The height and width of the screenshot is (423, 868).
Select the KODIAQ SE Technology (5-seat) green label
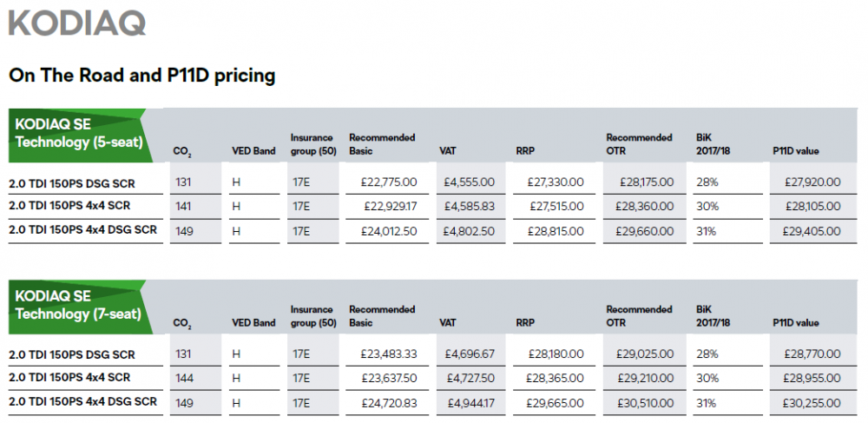[77, 135]
